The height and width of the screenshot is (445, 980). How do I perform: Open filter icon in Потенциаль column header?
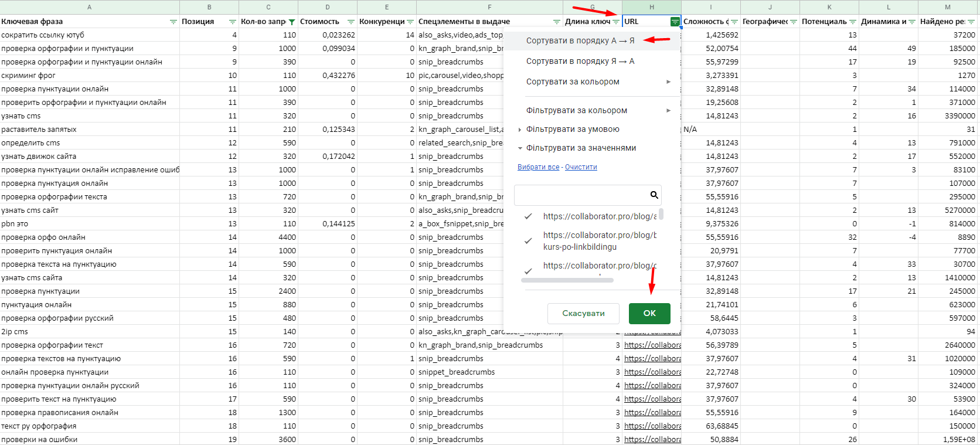click(x=852, y=22)
